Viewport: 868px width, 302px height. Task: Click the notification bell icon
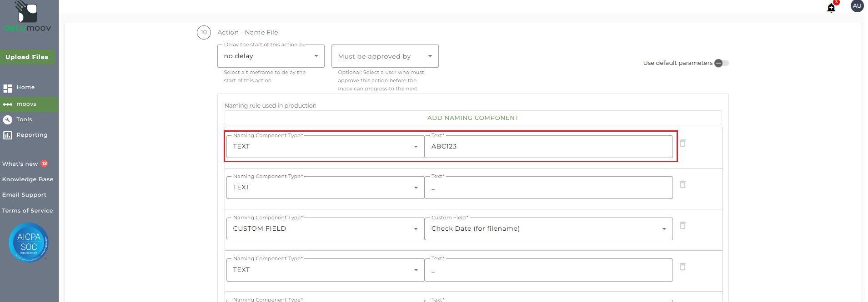coord(831,8)
